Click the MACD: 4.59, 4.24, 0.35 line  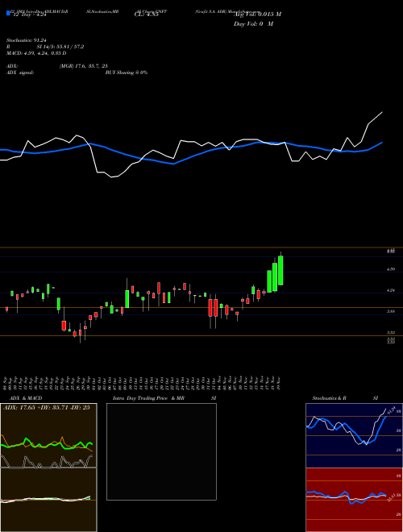coord(36,53)
